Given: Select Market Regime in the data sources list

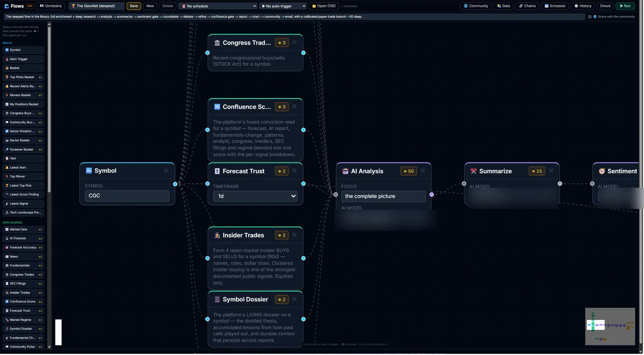Looking at the screenshot, I should (x=23, y=320).
